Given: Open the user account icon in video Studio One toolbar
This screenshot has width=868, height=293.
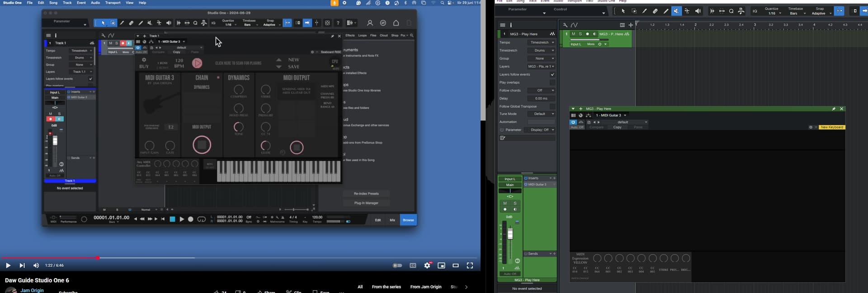Looking at the screenshot, I should pos(370,23).
